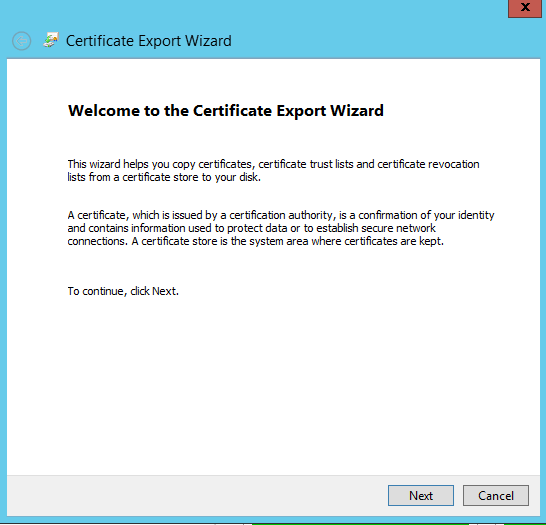Click the line "This wizard helps you copy certificates"
Image resolution: width=546 pixels, height=525 pixels.
(x=273, y=164)
